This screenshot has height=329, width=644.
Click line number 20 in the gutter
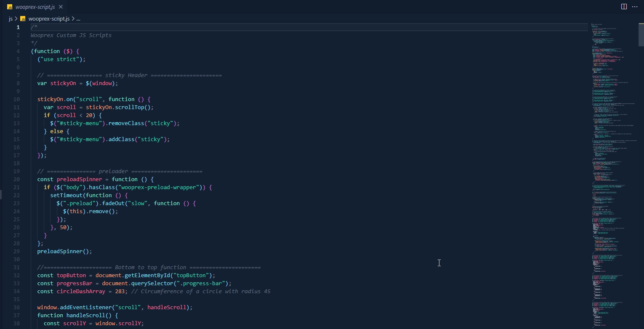click(17, 179)
